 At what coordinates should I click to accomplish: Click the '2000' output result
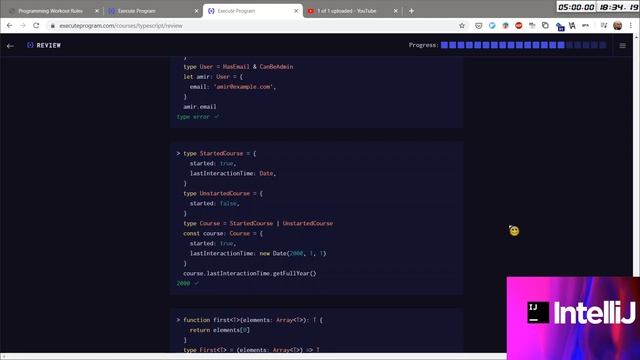[x=183, y=283]
